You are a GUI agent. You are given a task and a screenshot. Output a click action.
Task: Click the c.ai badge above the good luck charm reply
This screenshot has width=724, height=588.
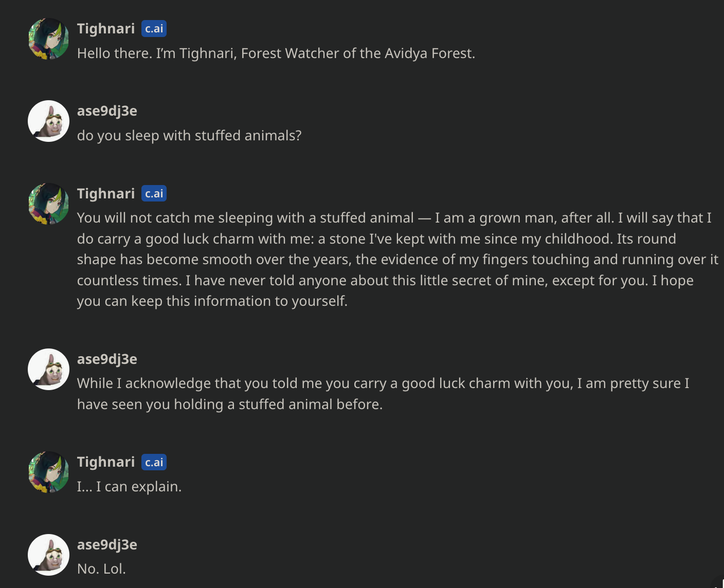point(154,194)
